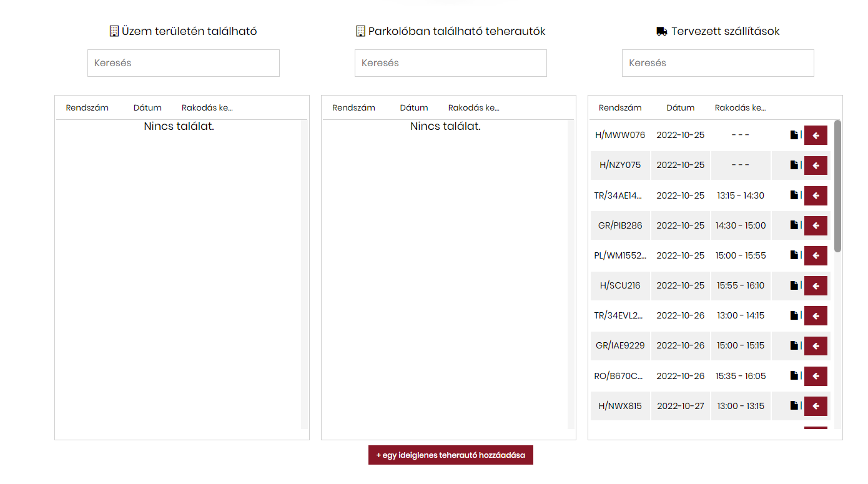This screenshot has height=484, width=868.
Task: Open the document icon for GR/IAE9229
Action: pos(794,345)
